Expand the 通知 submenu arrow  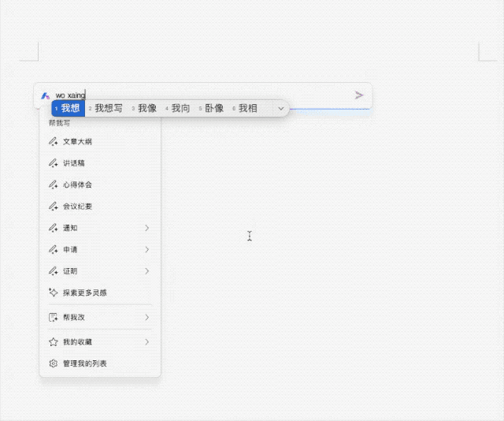(147, 228)
